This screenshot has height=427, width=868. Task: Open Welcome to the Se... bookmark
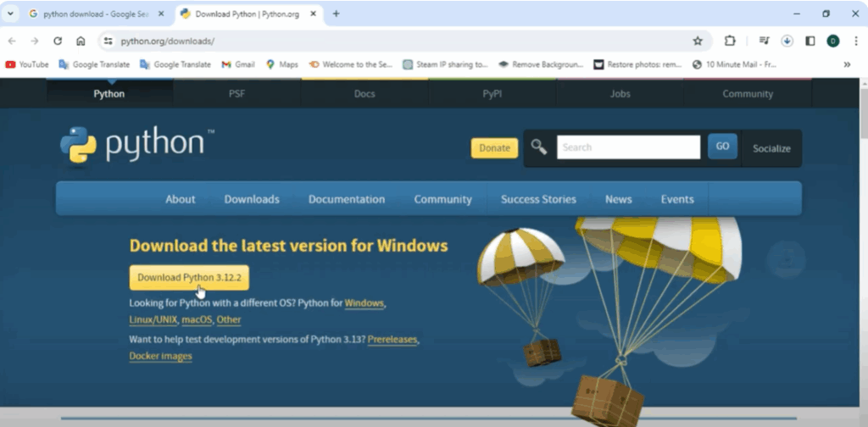pos(350,64)
